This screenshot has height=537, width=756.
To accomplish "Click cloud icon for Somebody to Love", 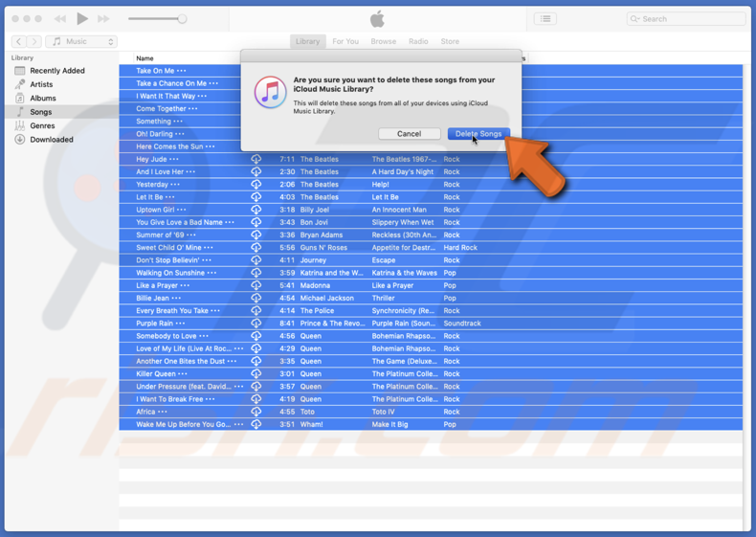I will coord(256,336).
